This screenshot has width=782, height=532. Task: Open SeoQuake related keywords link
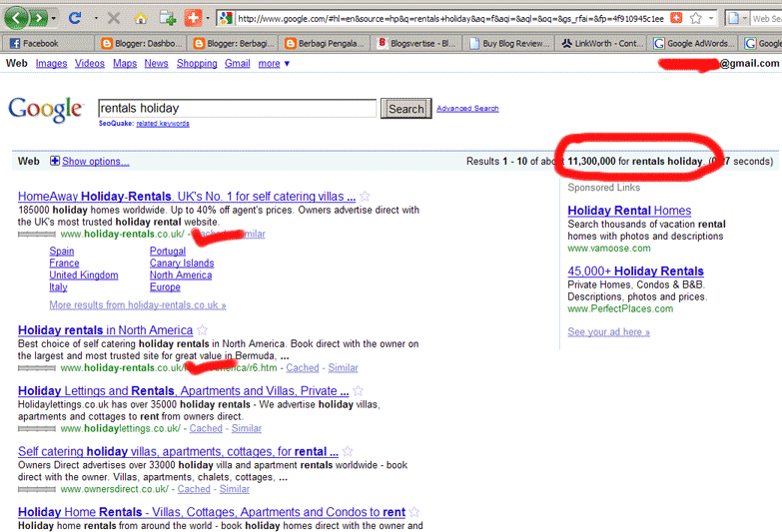pos(163,124)
